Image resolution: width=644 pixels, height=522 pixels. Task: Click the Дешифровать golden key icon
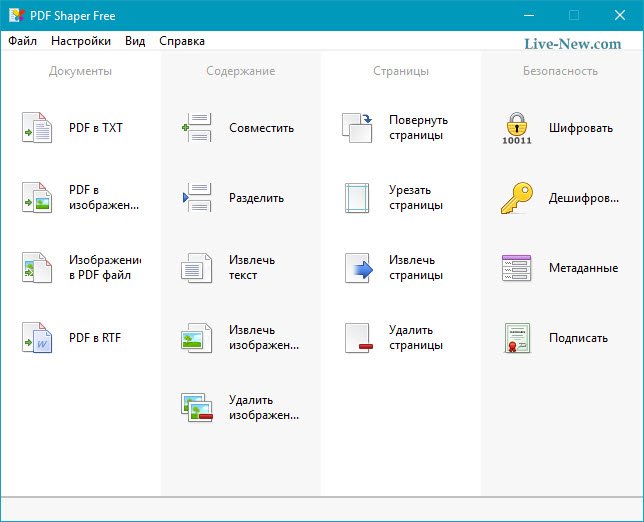[x=517, y=198]
